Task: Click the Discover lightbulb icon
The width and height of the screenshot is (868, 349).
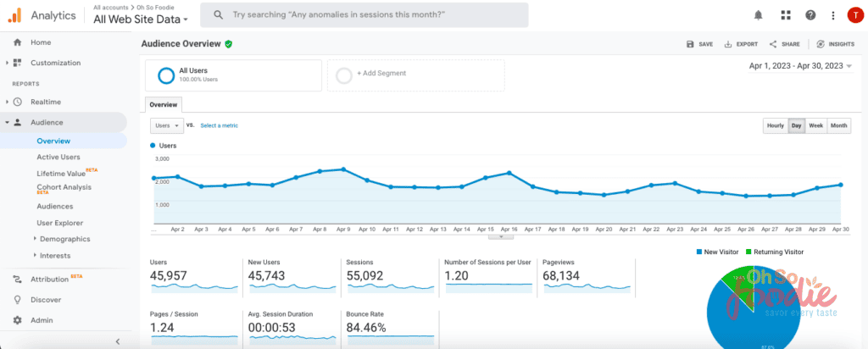Action: [x=17, y=300]
